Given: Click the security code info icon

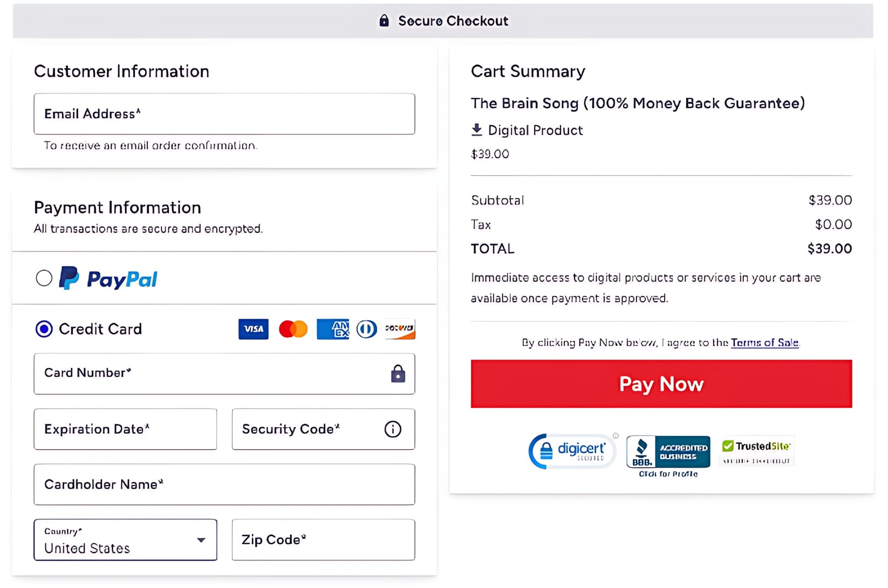Looking at the screenshot, I should [392, 429].
